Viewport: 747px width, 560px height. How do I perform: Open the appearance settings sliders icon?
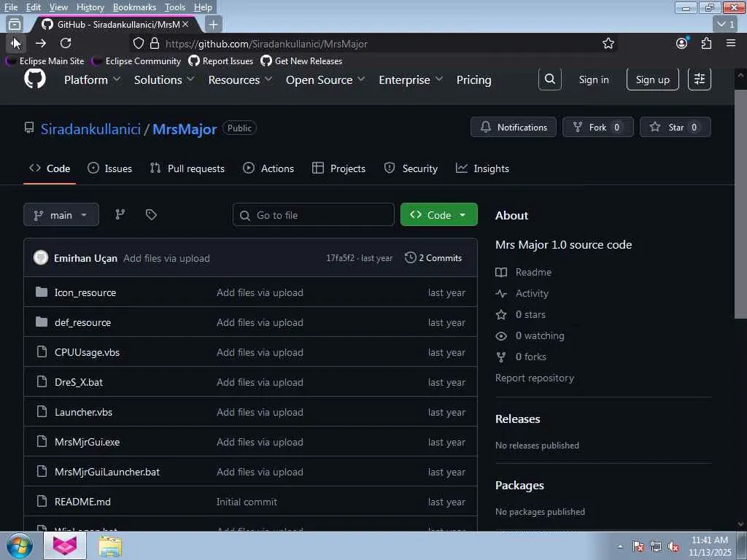coord(700,79)
